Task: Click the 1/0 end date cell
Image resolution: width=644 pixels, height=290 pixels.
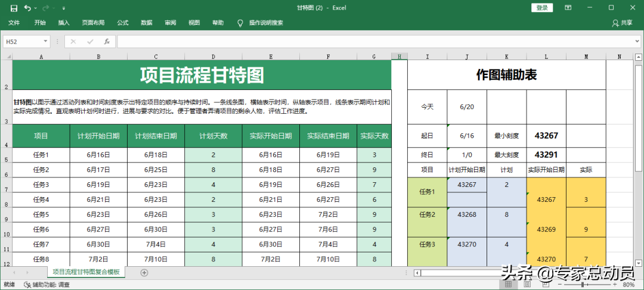Action: click(x=467, y=155)
